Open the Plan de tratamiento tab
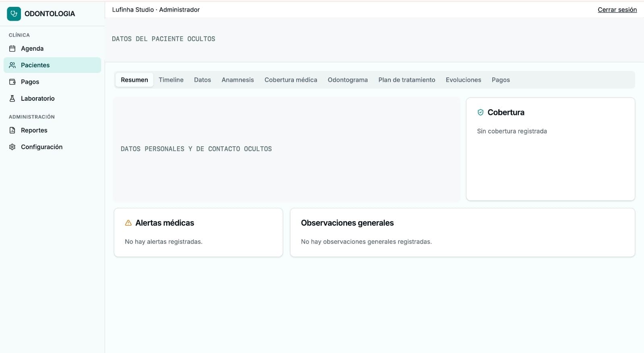Viewport: 644px width, 353px height. pos(407,80)
